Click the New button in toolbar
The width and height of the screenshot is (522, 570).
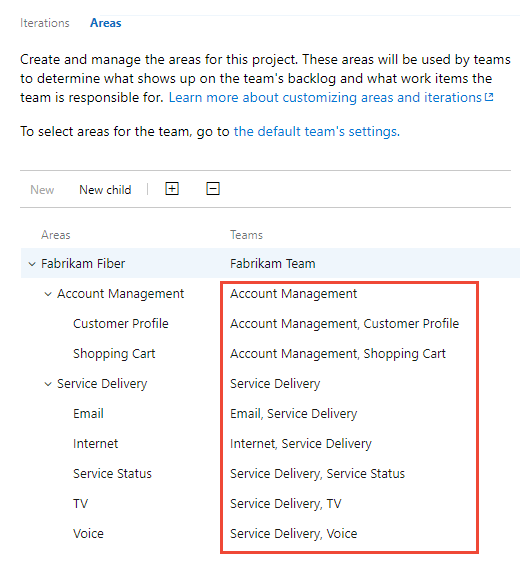pyautogui.click(x=42, y=190)
